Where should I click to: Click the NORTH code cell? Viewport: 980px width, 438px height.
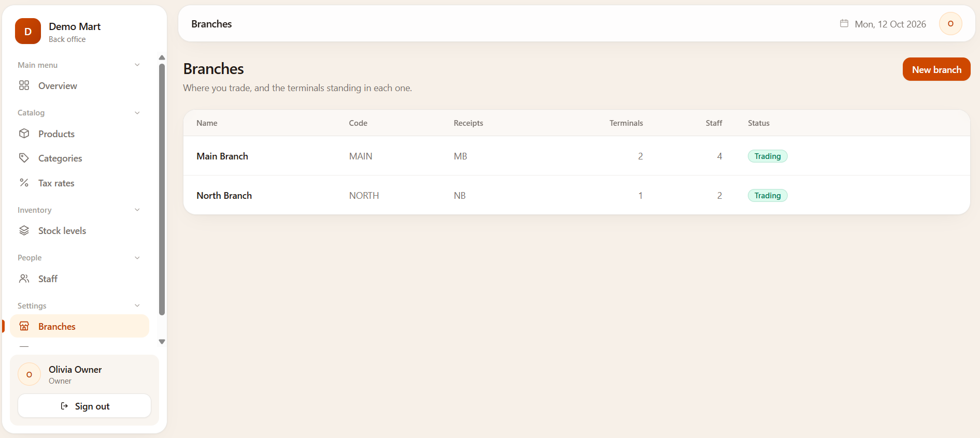point(364,195)
